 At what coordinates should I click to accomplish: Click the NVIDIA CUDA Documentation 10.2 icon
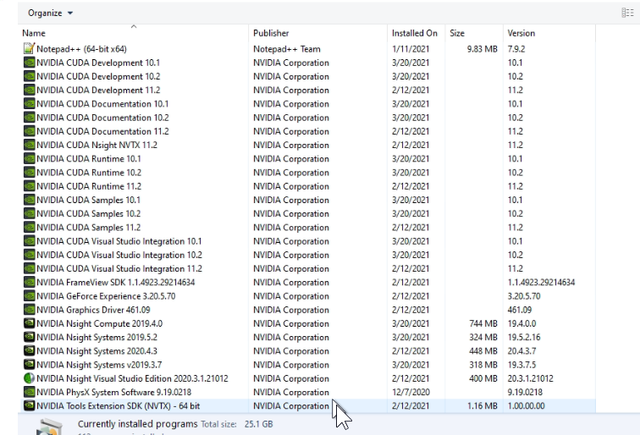(x=29, y=118)
